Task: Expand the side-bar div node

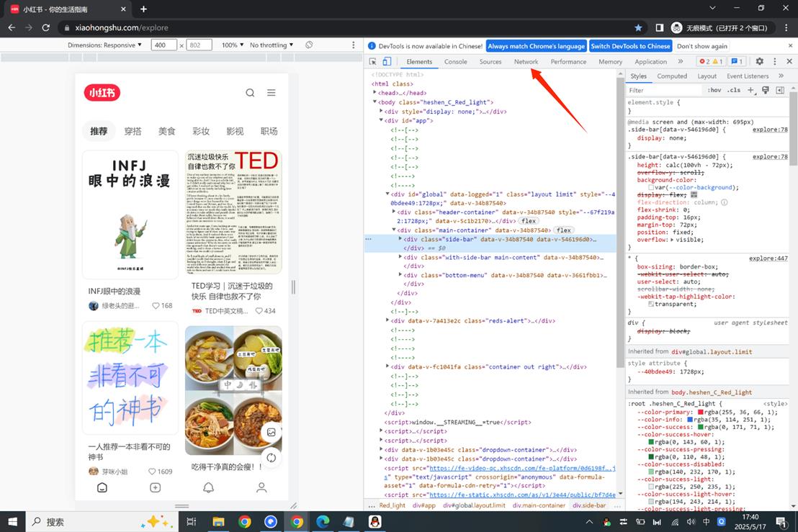Action: click(400, 239)
